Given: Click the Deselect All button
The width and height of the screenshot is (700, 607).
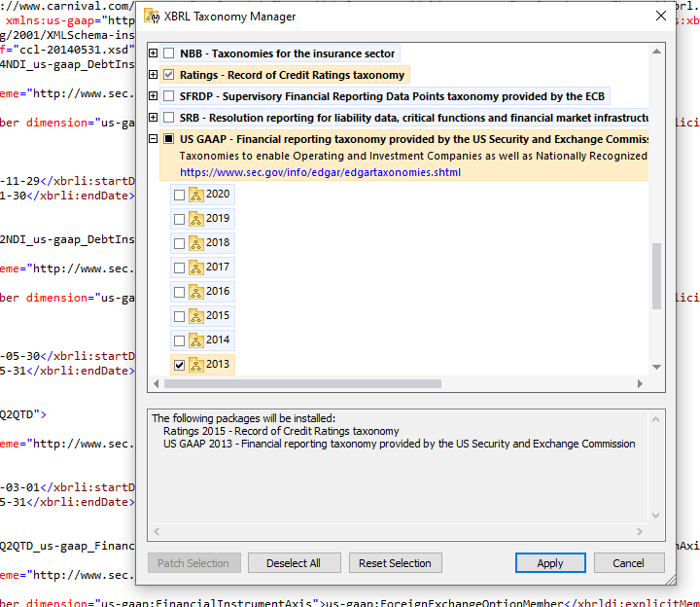Looking at the screenshot, I should [294, 563].
